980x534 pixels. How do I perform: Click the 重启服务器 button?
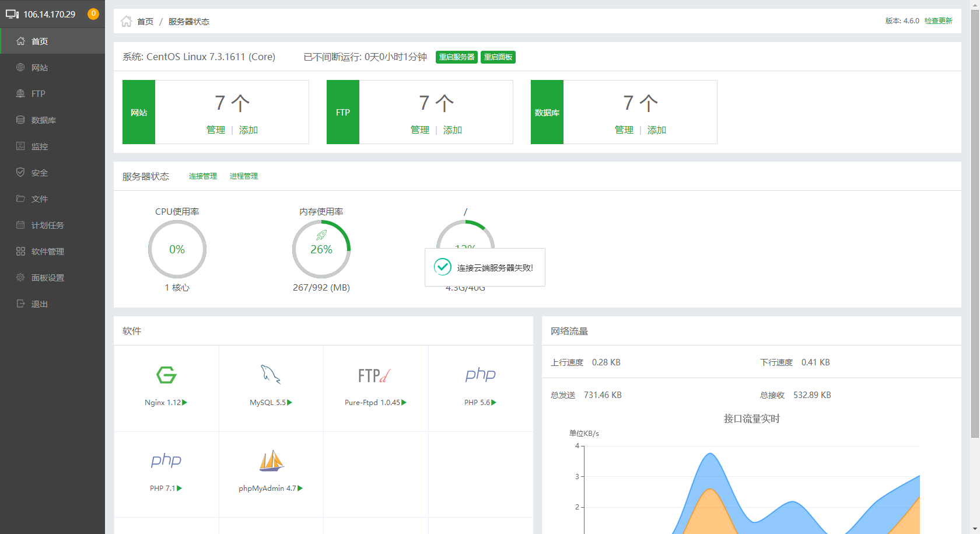(x=457, y=57)
